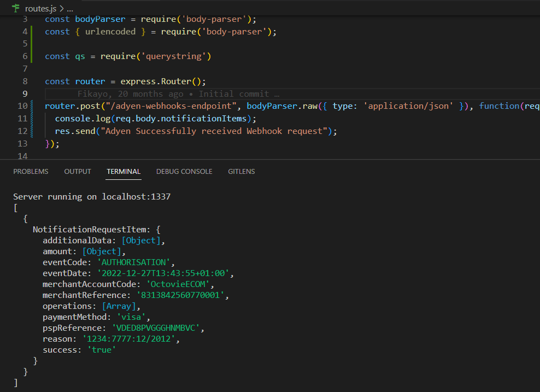Switch to the DEBUG CONSOLE tab
540x392 pixels.
184,171
